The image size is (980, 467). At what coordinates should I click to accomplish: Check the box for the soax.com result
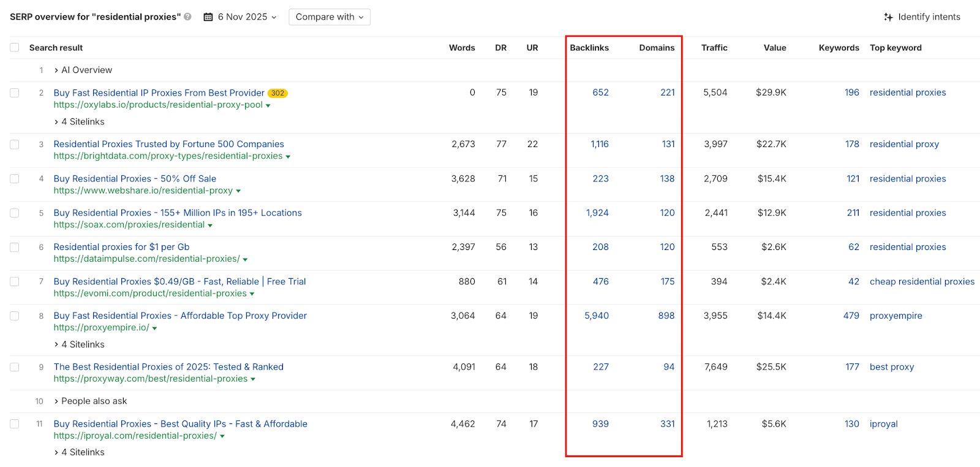point(15,213)
